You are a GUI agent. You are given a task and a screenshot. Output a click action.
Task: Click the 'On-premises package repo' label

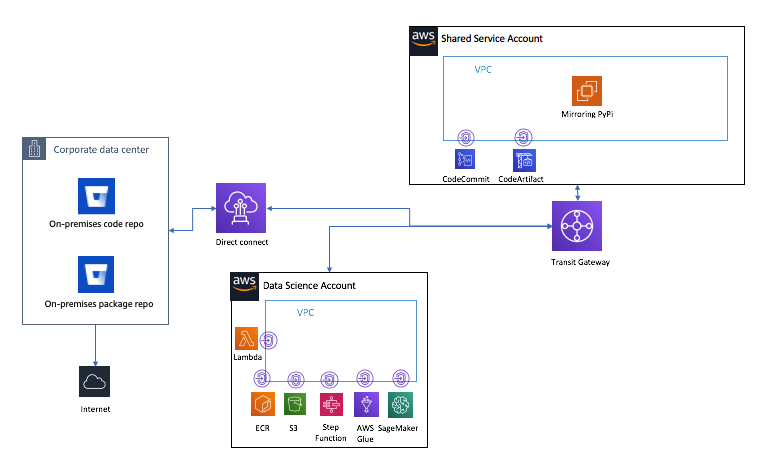pyautogui.click(x=99, y=304)
